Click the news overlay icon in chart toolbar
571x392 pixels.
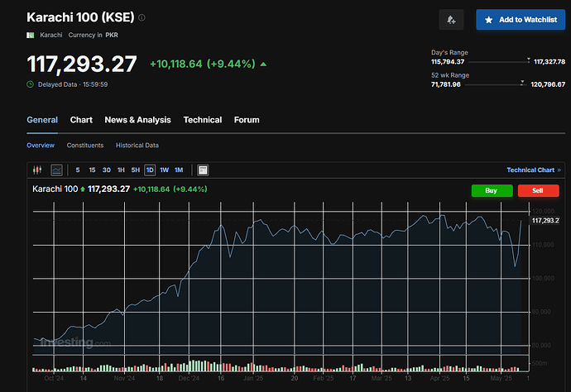click(x=203, y=170)
